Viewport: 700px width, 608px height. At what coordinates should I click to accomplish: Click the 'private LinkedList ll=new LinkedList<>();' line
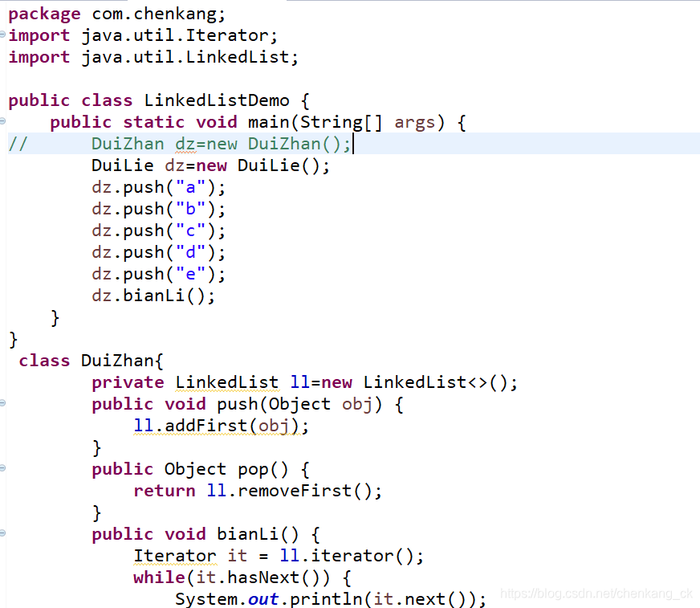point(304,383)
